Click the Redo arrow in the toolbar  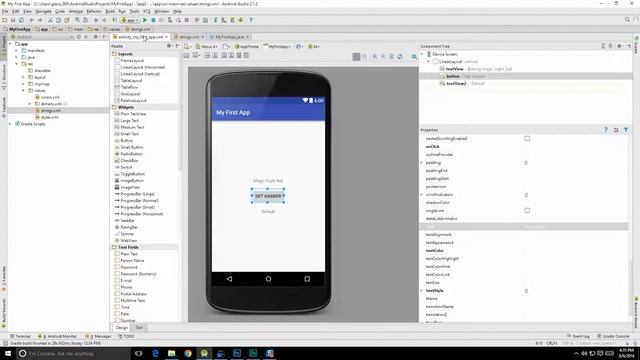(x=40, y=20)
